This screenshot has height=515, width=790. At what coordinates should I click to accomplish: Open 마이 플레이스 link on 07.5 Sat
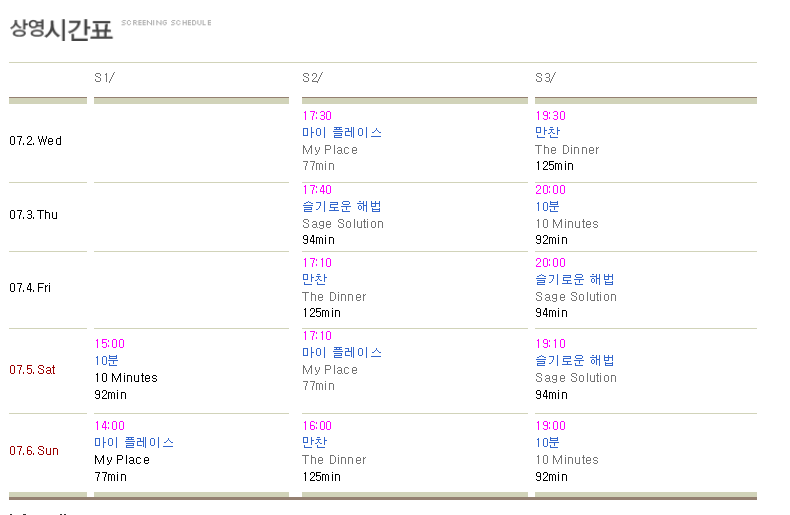click(342, 353)
